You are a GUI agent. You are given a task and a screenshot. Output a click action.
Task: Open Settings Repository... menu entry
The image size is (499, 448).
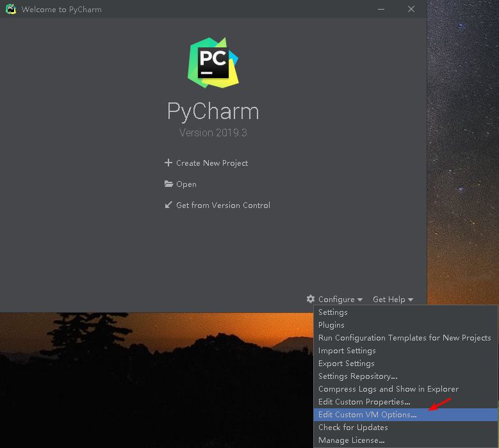point(357,376)
